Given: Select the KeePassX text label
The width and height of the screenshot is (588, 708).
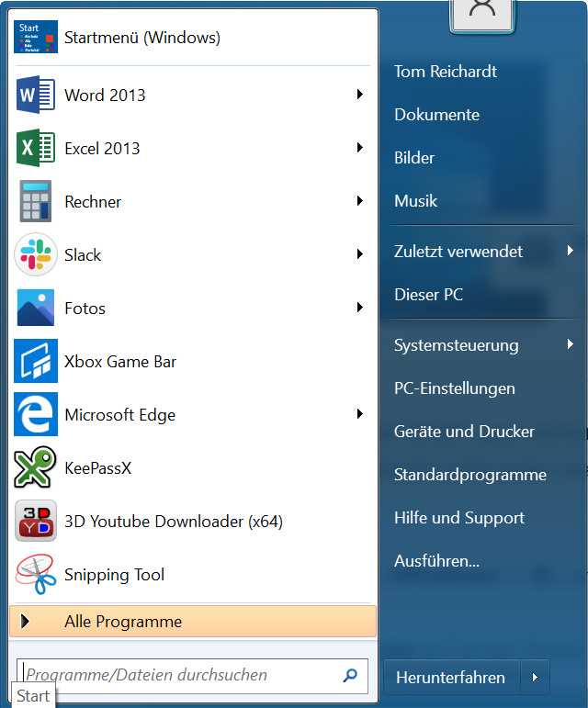Looking at the screenshot, I should coord(98,468).
